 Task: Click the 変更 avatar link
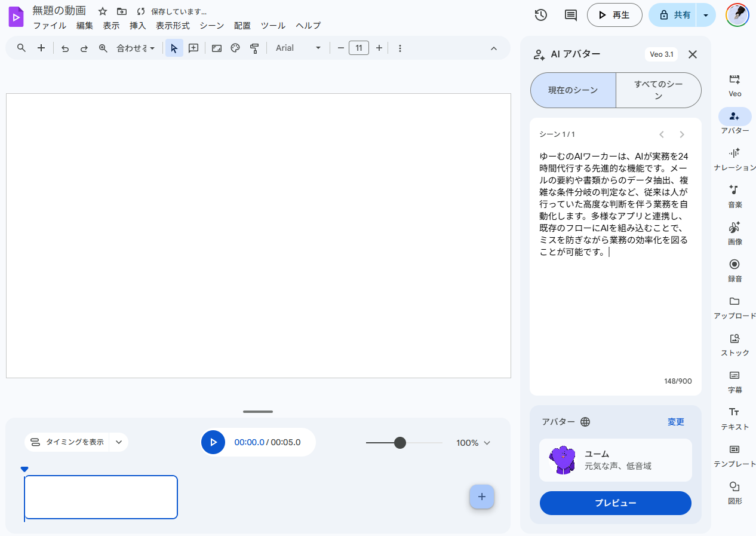[676, 422]
